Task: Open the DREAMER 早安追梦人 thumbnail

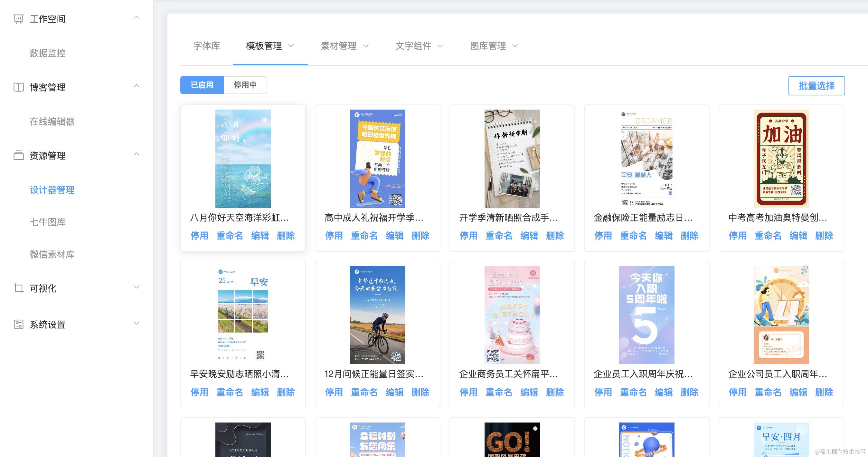Action: click(x=646, y=159)
